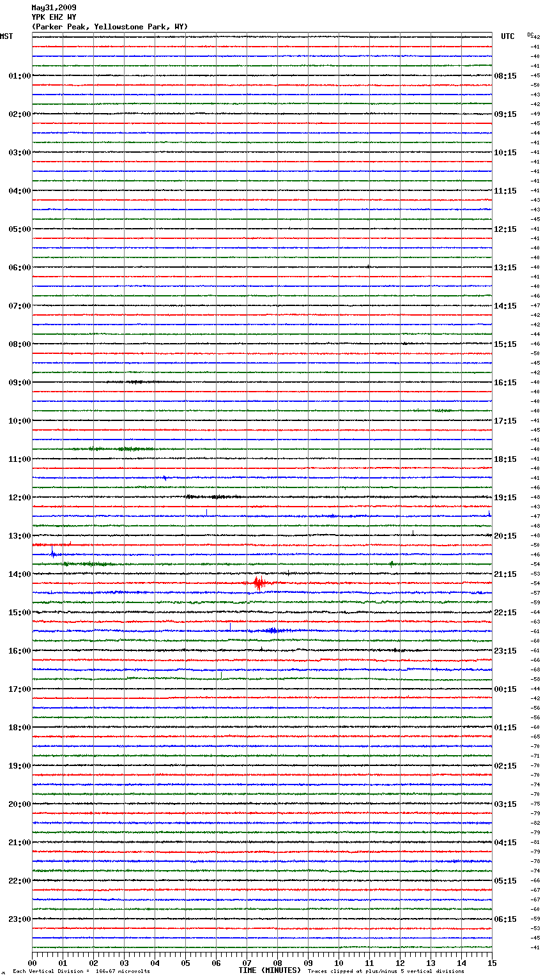Click the '20:00' MST time label
543x980 pixels.
pyautogui.click(x=20, y=804)
